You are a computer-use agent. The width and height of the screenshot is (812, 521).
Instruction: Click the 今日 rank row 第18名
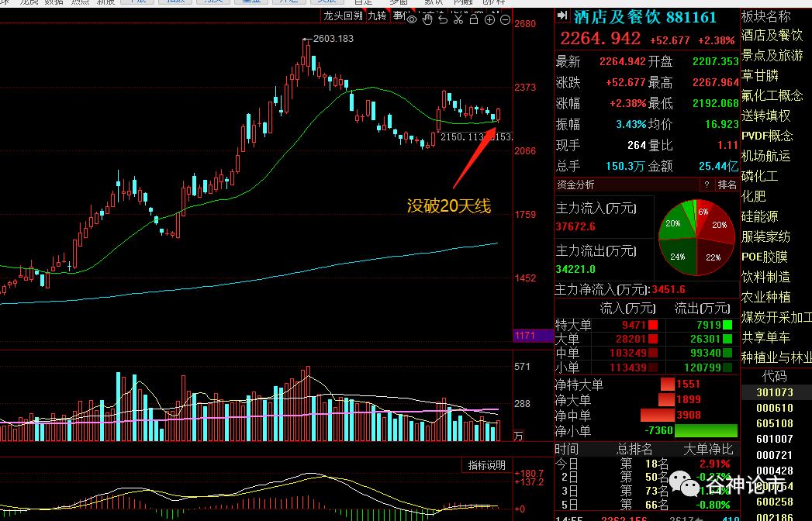(644, 464)
